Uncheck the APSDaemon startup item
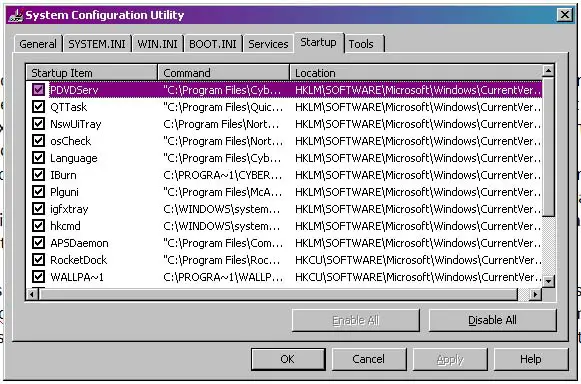Viewport: 581px width, 384px height. point(38,243)
